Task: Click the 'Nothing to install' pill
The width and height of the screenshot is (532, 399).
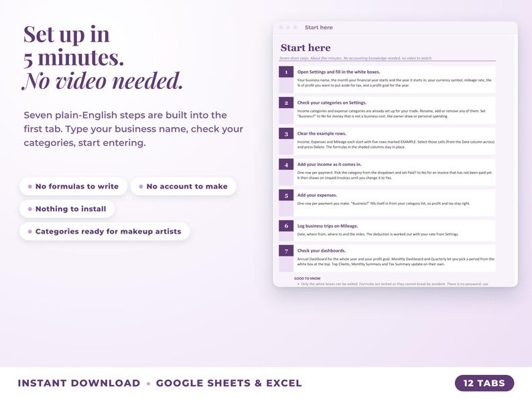Action: pos(67,209)
